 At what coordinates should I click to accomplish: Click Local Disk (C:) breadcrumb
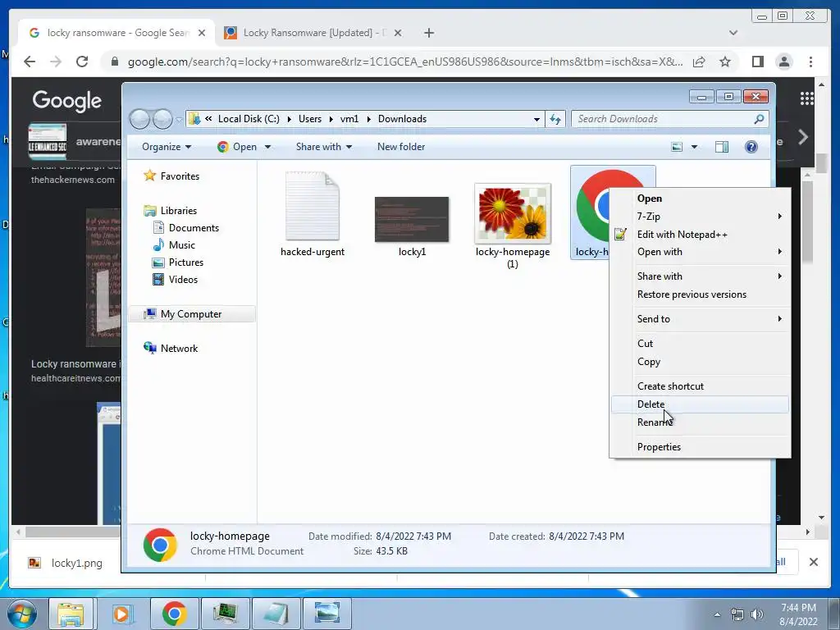coord(249,119)
